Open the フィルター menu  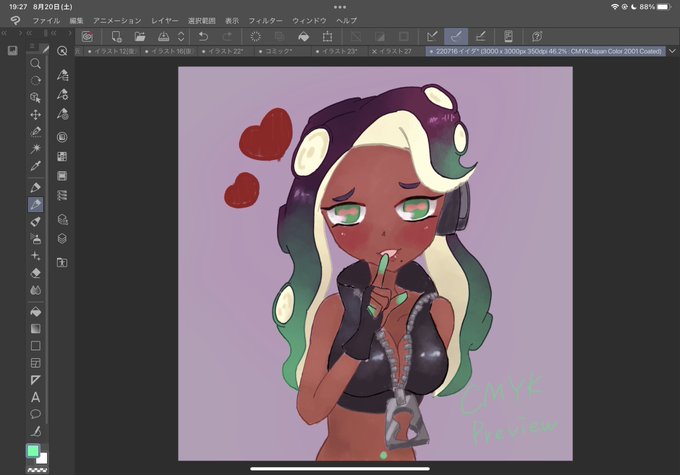tap(265, 20)
